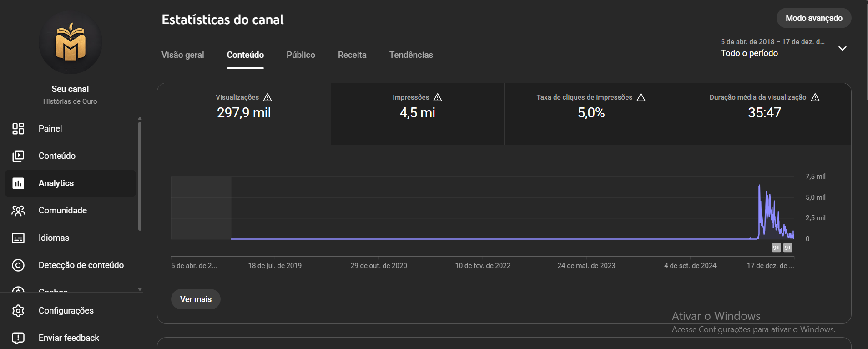The image size is (868, 349).
Task: Click the first 9+ chart marker
Action: point(776,248)
